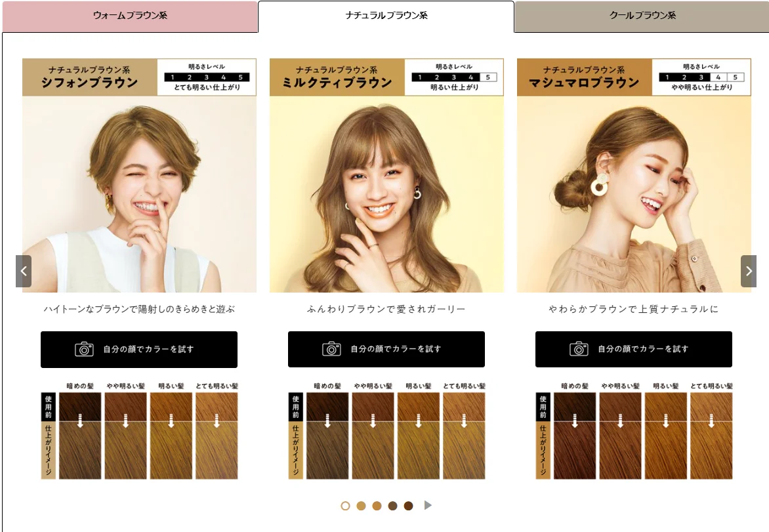
Task: Expand the シフォンブラウン product panel header
Action: (88, 76)
